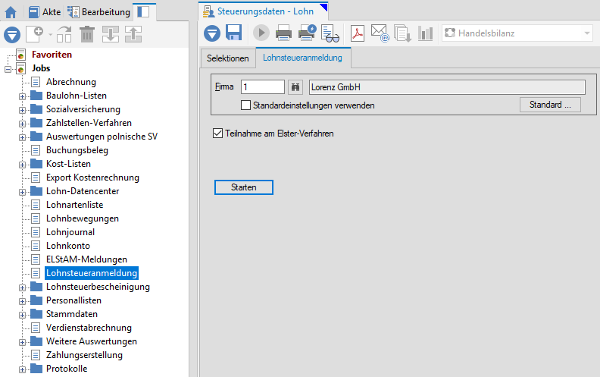Click the Firma number input field
This screenshot has height=377, width=600.
pyautogui.click(x=263, y=87)
